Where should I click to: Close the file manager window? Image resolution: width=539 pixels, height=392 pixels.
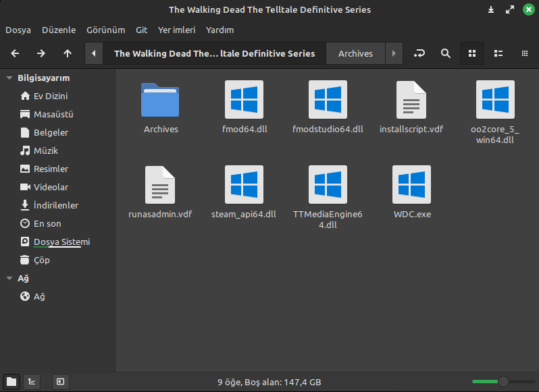point(529,9)
